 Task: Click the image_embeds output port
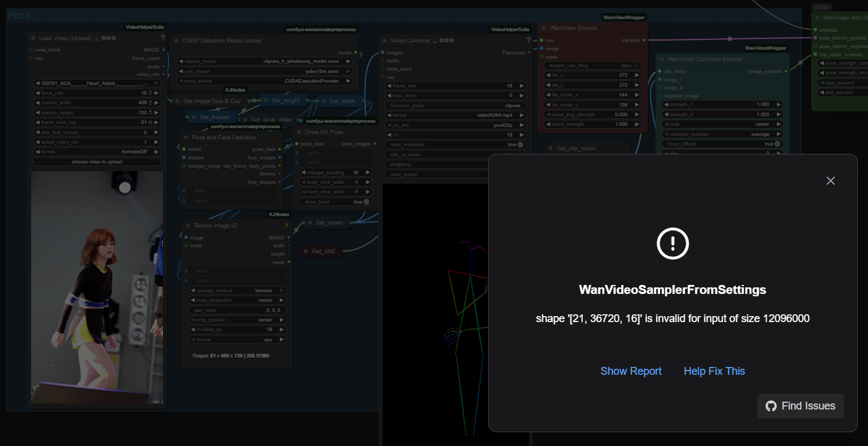787,71
